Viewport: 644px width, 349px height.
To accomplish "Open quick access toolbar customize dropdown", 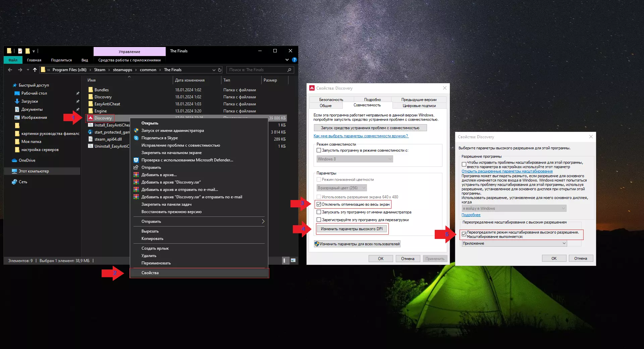I will [34, 51].
